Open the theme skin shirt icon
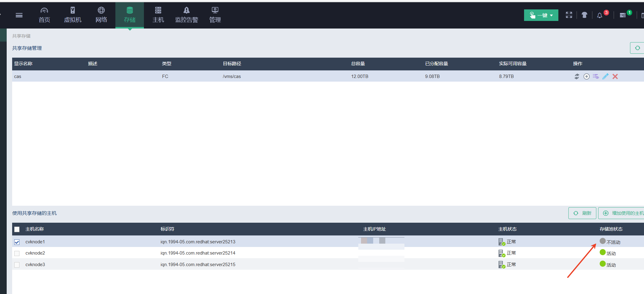Screen dimensions: 644x294 click(x=584, y=15)
